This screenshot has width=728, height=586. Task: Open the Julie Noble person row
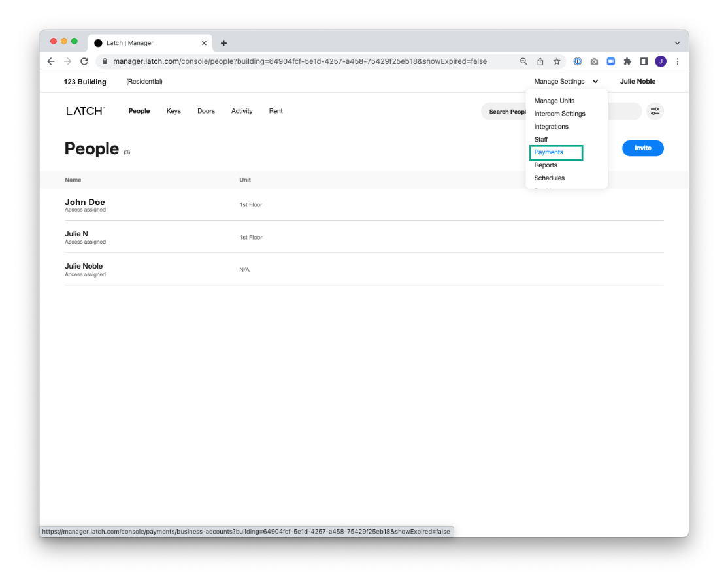[364, 270]
